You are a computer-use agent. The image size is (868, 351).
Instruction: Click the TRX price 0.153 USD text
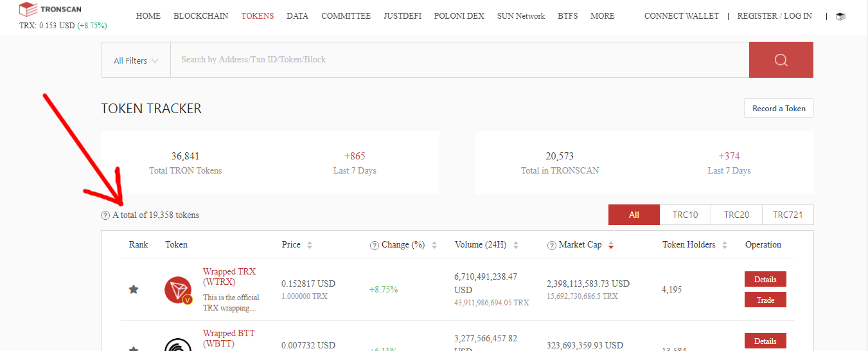(47, 26)
